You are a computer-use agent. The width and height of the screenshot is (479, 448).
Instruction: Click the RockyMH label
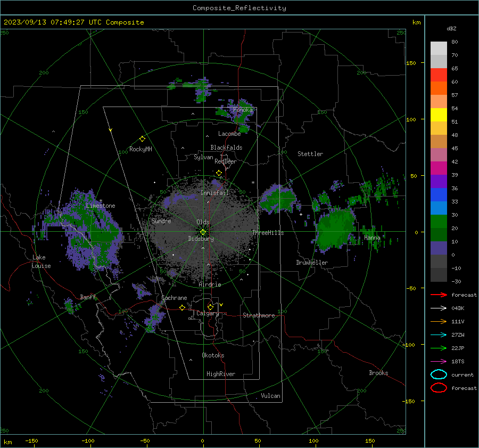click(141, 149)
